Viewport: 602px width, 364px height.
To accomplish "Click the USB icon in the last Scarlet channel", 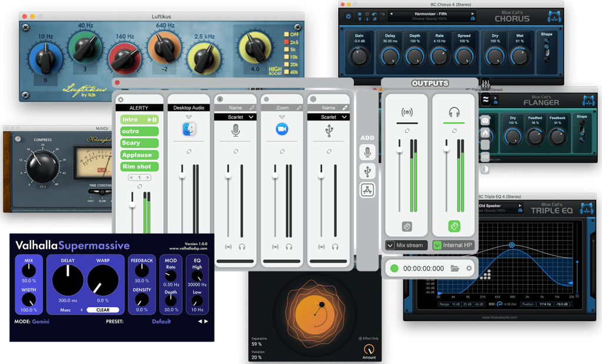I will click(329, 130).
